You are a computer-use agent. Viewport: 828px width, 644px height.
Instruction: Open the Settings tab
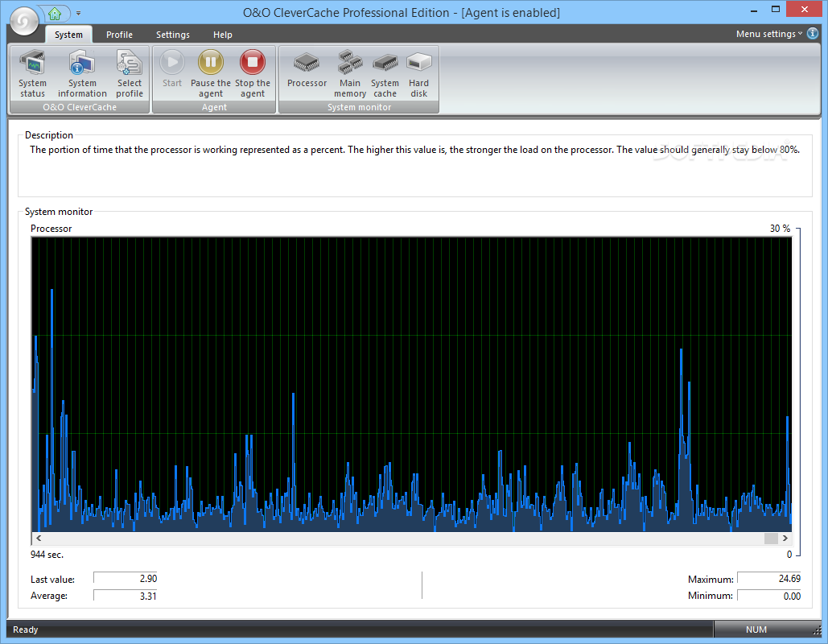(173, 35)
